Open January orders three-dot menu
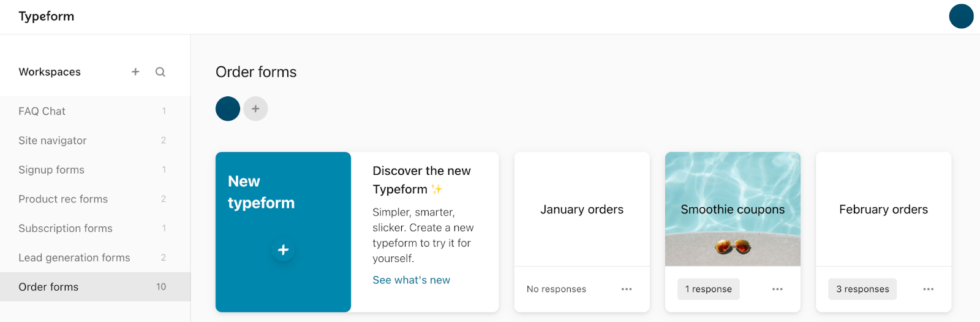 (627, 289)
